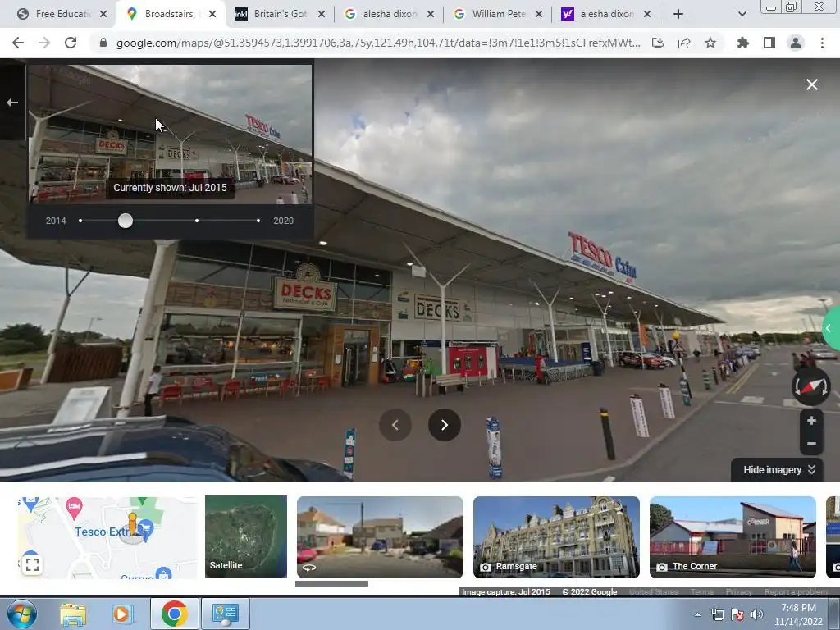The height and width of the screenshot is (630, 840).
Task: Show hidden system tray icons
Action: 697,615
